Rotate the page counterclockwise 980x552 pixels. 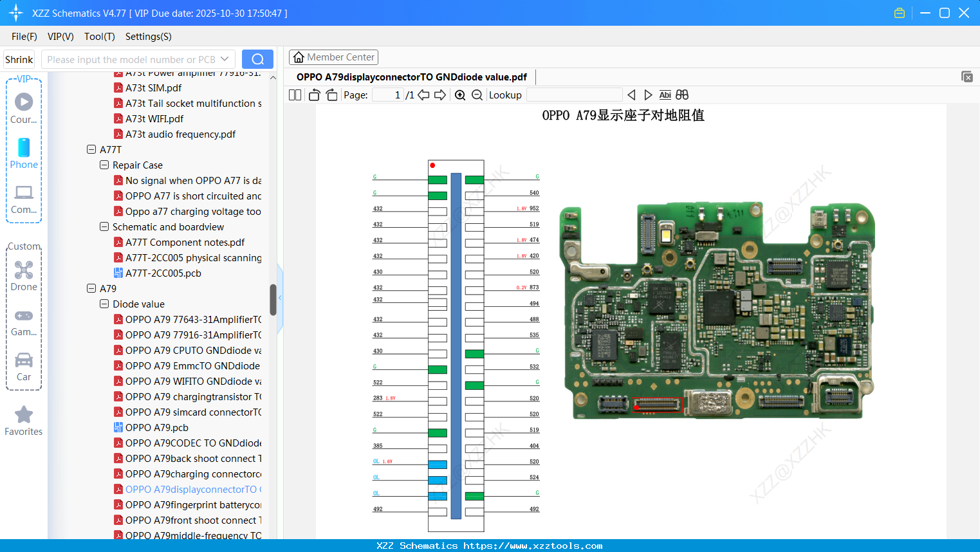point(313,95)
